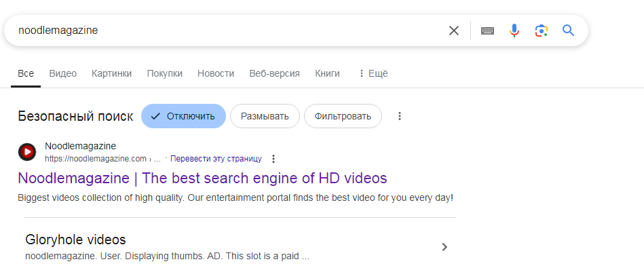Select Фильтровать safe search option

click(x=343, y=116)
